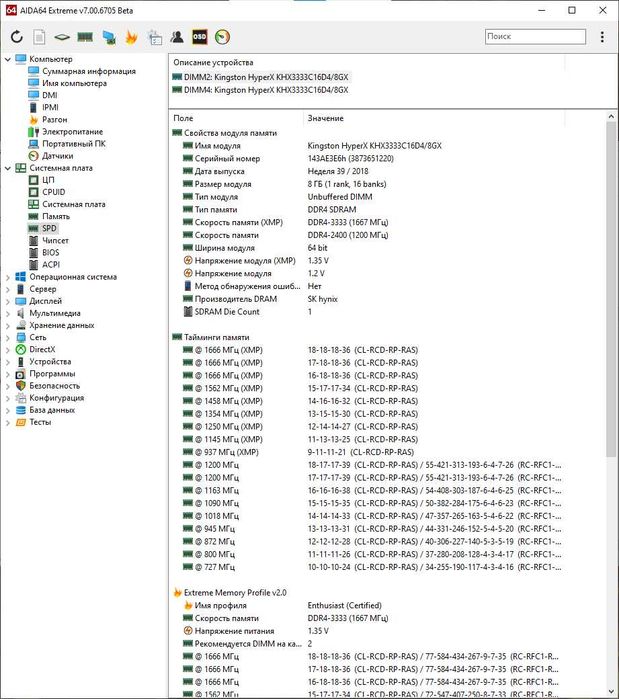This screenshot has height=699, width=619.
Task: Expand the Мультимедиа node
Action: [x=8, y=313]
